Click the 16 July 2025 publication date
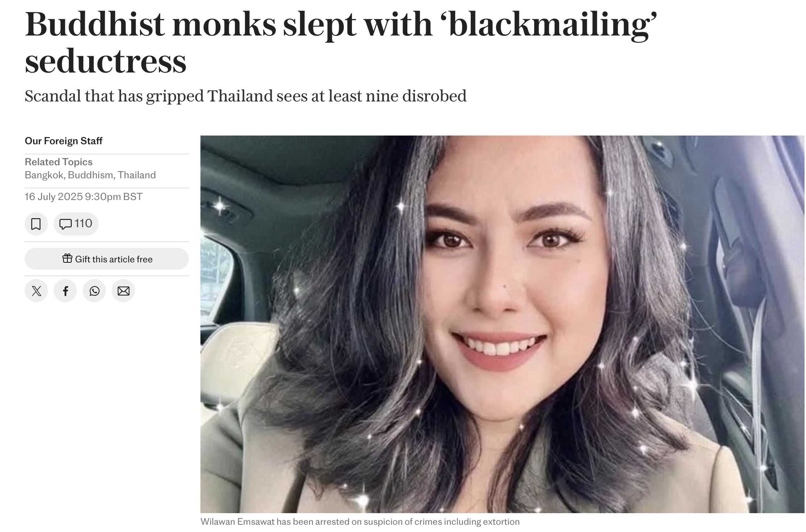The height and width of the screenshot is (532, 806). click(x=54, y=197)
